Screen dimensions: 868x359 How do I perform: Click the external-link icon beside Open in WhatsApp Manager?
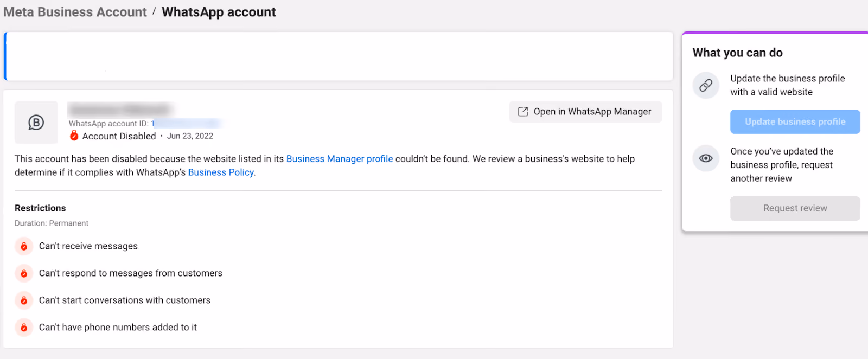[523, 112]
